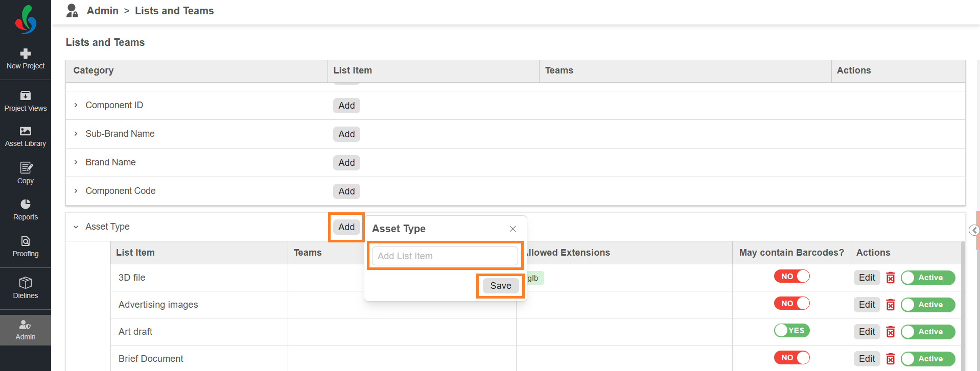Toggle the YES barcode switch for Art draft
The width and height of the screenshot is (980, 371).
pyautogui.click(x=792, y=330)
